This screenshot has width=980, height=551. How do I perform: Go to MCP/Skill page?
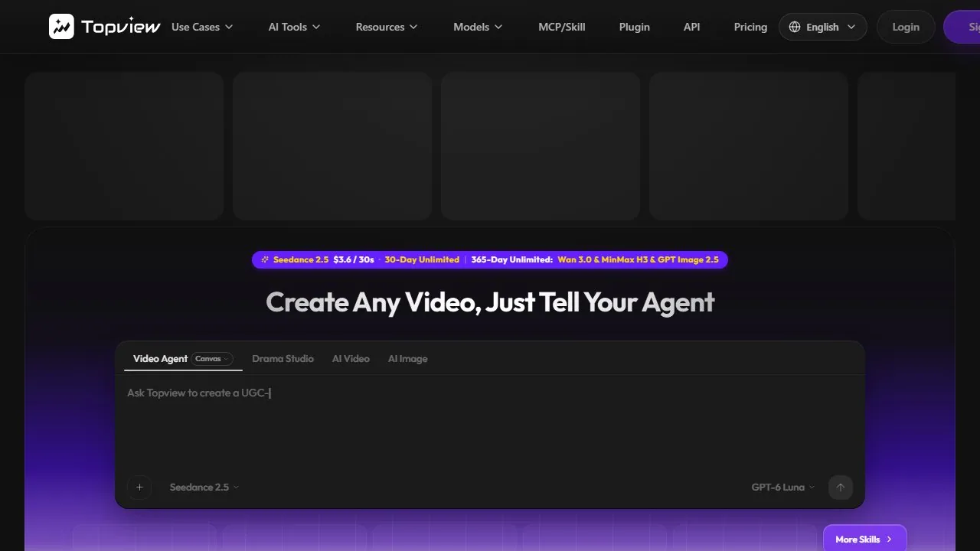click(x=562, y=27)
